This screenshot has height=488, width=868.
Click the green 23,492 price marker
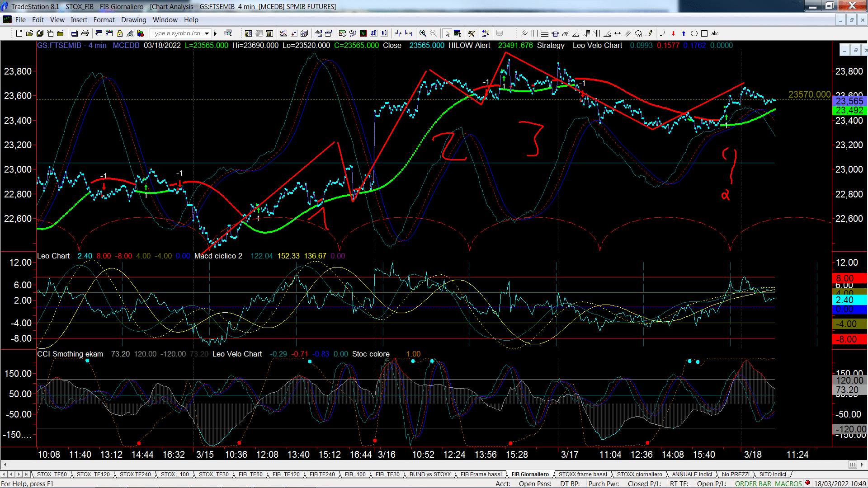point(849,110)
